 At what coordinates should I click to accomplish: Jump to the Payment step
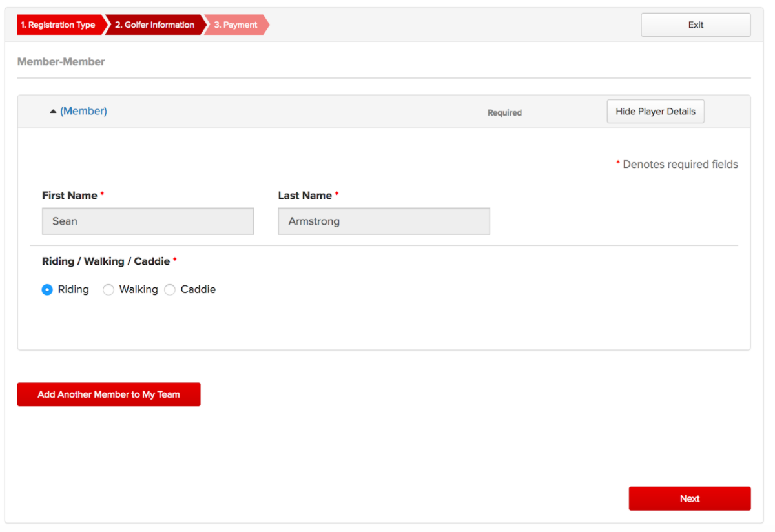click(236, 25)
